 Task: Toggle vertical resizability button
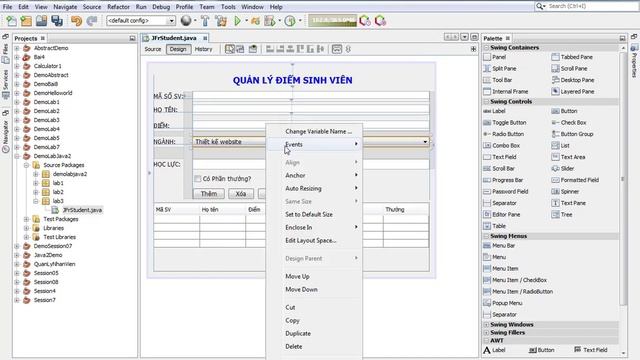click(x=348, y=49)
